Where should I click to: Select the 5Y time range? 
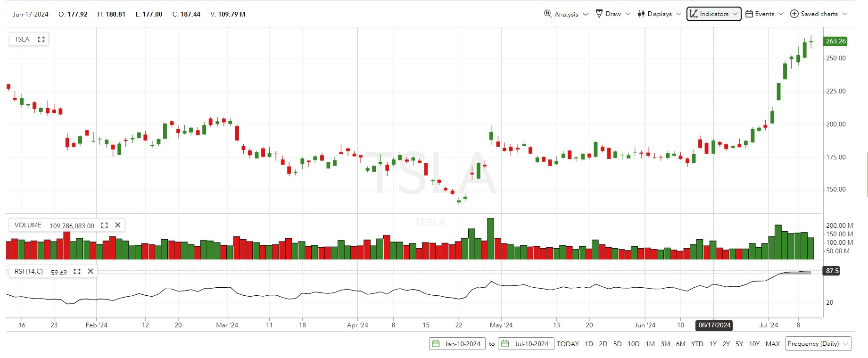click(739, 344)
